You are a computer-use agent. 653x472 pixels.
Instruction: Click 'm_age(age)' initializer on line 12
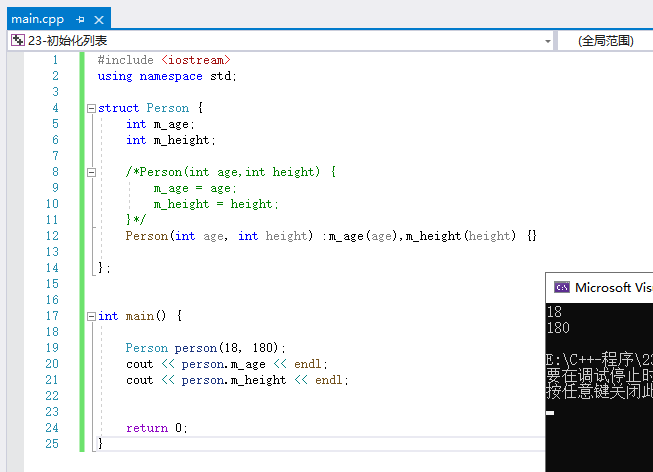tap(363, 236)
